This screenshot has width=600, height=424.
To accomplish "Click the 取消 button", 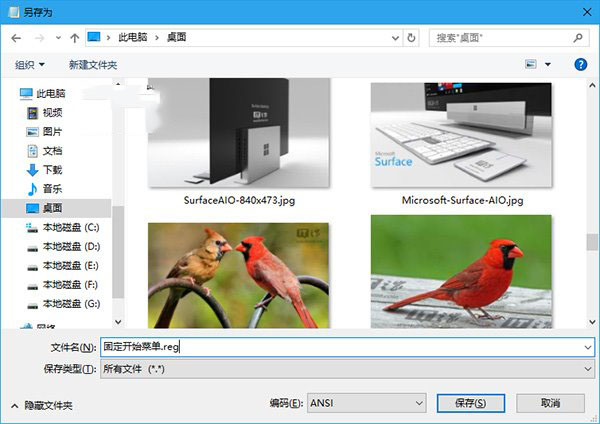I will pos(550,403).
